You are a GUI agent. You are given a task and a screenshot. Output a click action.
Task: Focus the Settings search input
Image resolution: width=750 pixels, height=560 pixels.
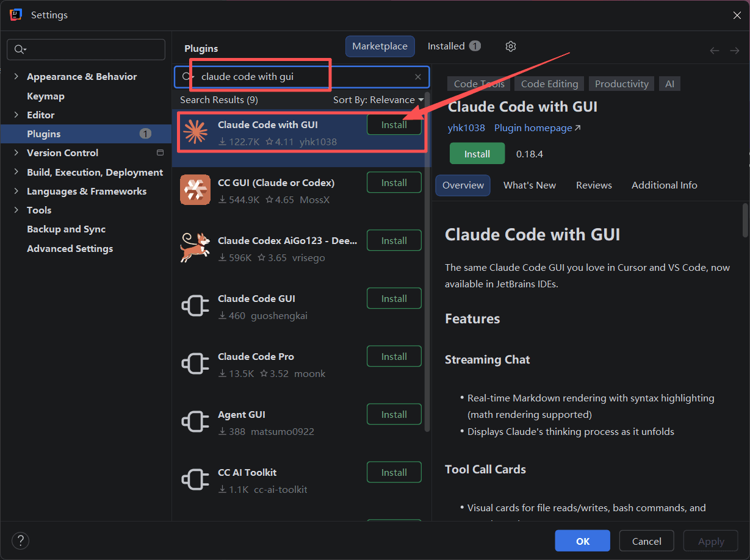(86, 49)
